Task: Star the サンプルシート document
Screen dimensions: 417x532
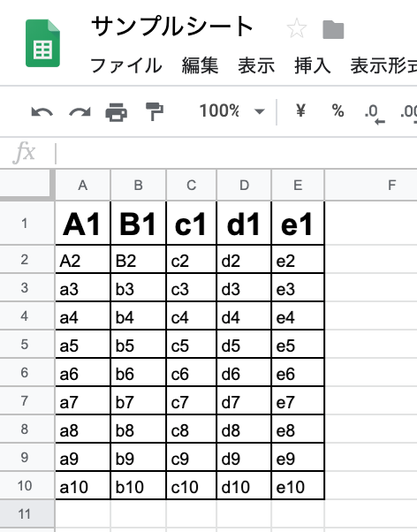Action: [x=297, y=28]
